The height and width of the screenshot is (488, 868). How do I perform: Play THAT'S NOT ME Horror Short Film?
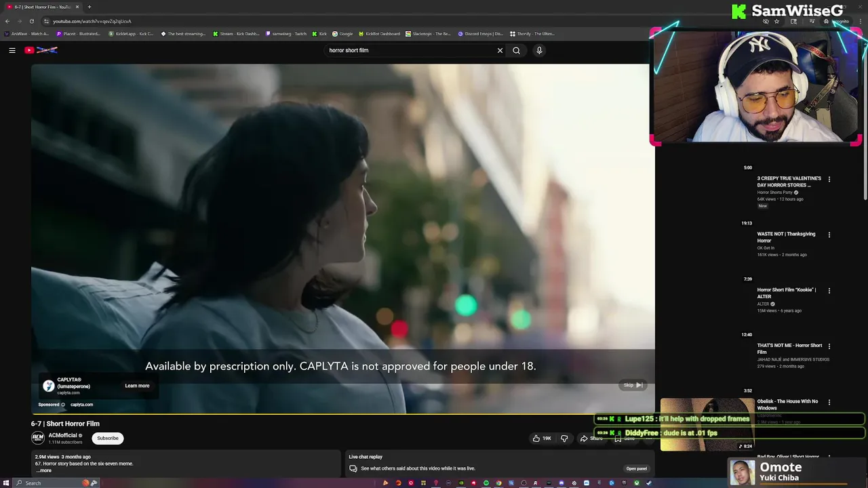tap(789, 348)
